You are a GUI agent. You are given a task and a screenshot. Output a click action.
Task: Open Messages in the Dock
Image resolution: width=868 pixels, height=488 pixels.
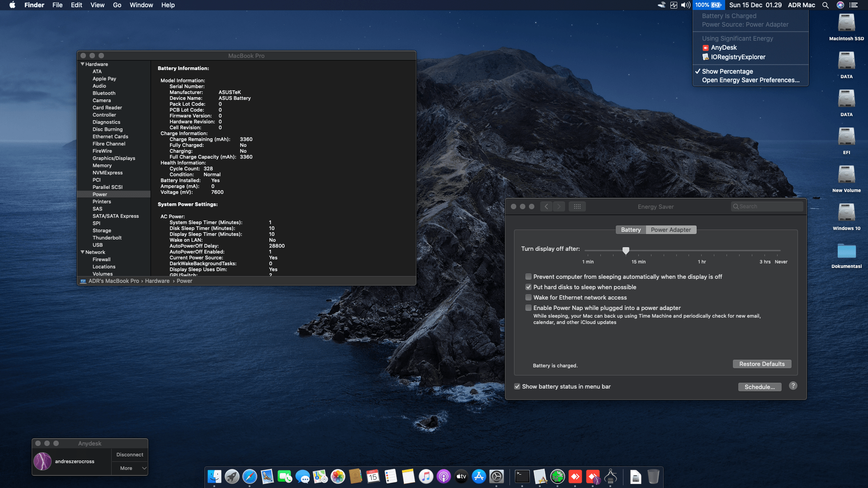(x=302, y=476)
